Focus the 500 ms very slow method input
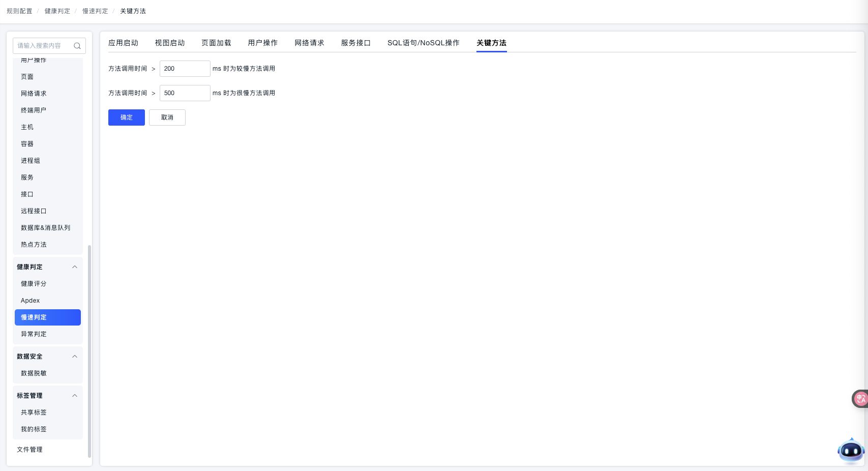868x471 pixels. pyautogui.click(x=185, y=93)
